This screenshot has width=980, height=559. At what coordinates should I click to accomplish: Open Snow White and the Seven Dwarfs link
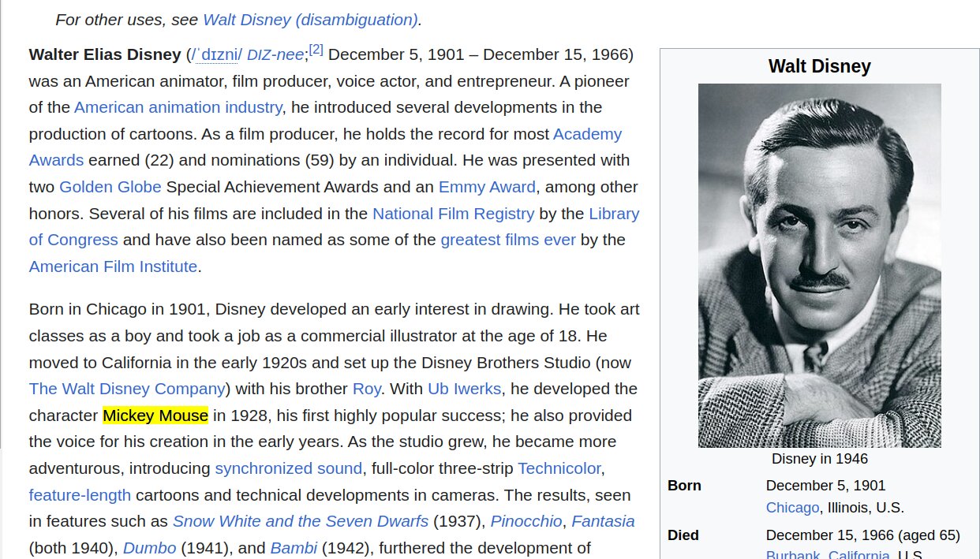(x=300, y=521)
